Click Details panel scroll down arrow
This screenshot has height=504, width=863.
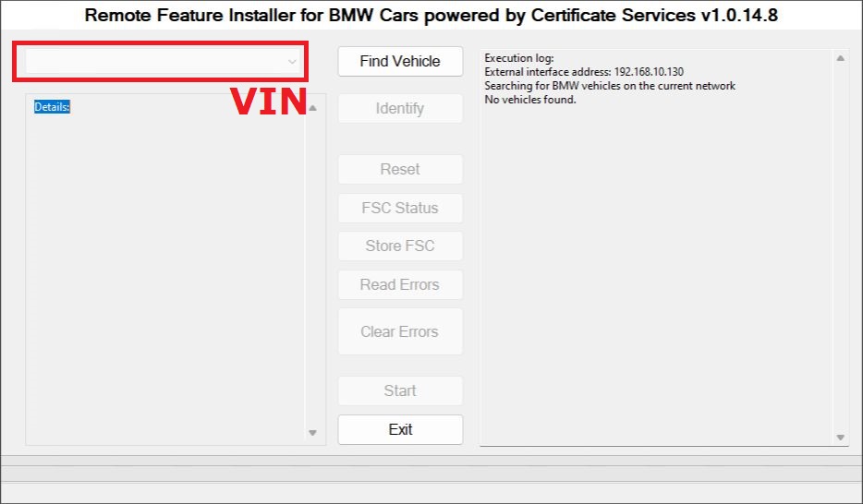coord(312,433)
